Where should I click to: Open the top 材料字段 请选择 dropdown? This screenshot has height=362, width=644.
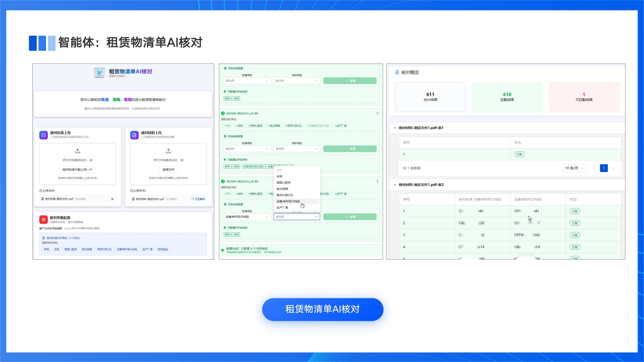[297, 81]
